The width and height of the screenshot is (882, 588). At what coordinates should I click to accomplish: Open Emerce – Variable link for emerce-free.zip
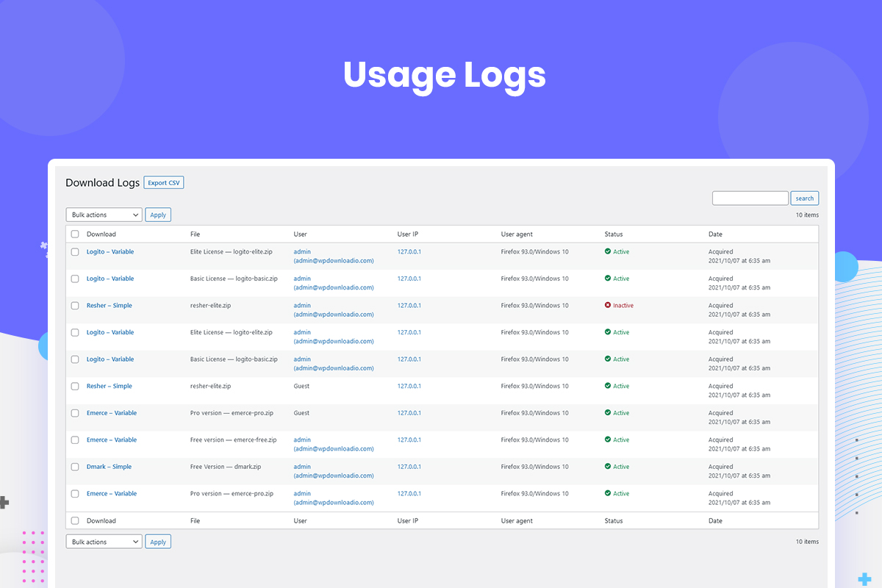point(112,440)
